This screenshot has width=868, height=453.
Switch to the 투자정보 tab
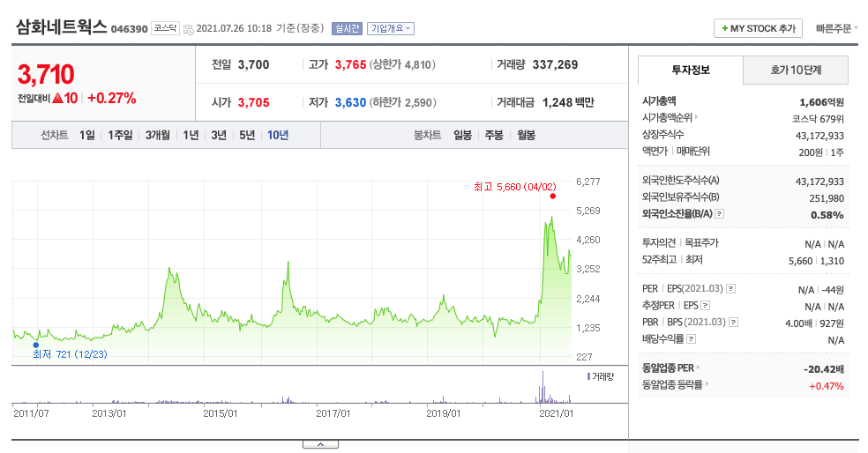(691, 70)
